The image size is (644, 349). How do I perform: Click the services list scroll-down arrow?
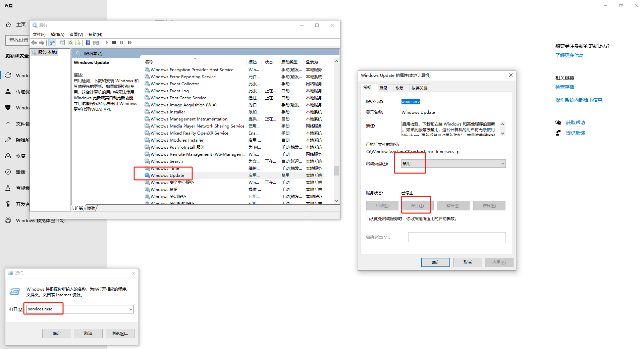coord(336,201)
